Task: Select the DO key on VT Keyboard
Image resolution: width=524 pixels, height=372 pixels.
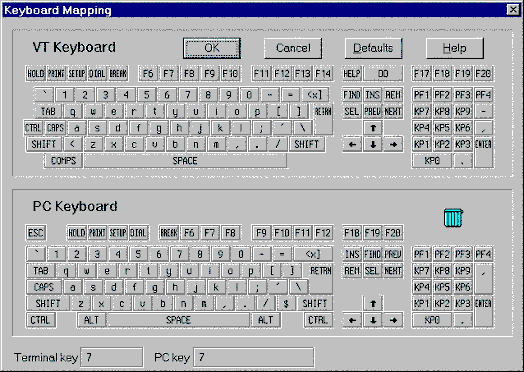Action: (x=383, y=74)
